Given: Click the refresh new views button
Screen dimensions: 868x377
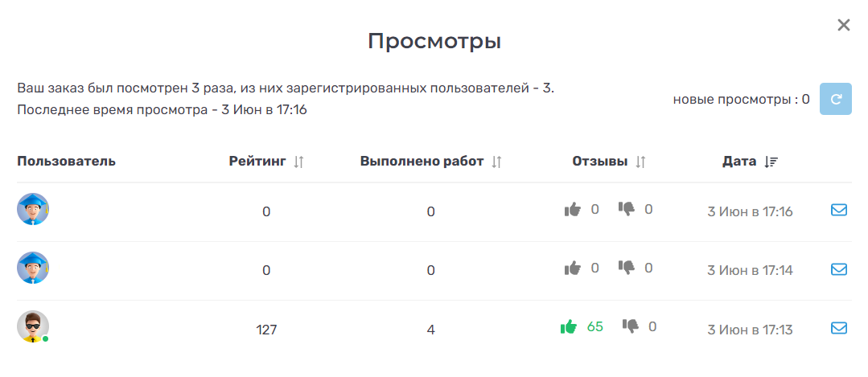Looking at the screenshot, I should pos(835,100).
